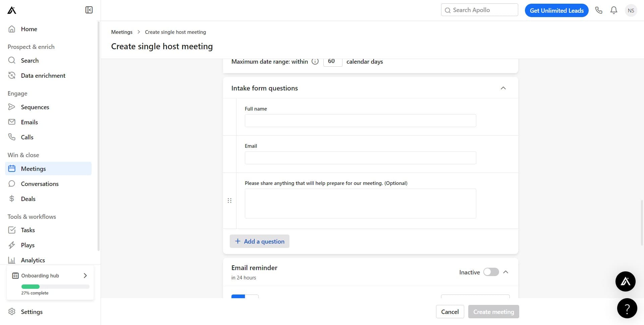Click Get Unlimited Leads

tap(556, 10)
